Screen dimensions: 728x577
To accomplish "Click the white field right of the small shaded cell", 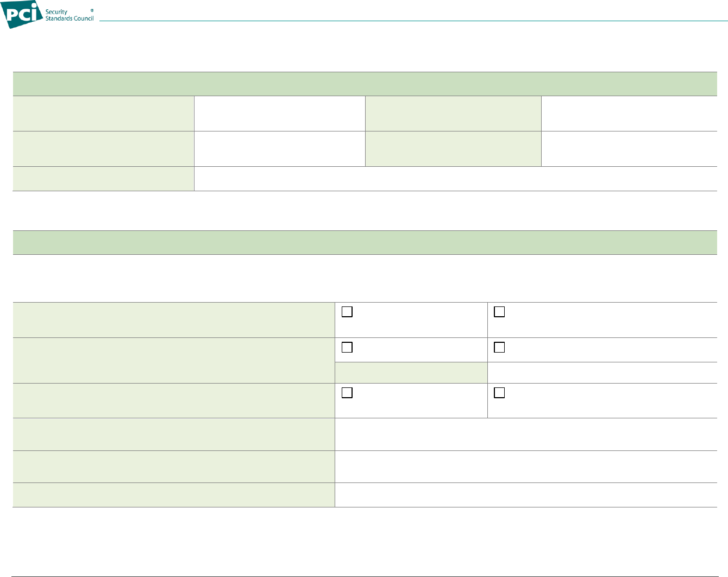I will pyautogui.click(x=602, y=373).
